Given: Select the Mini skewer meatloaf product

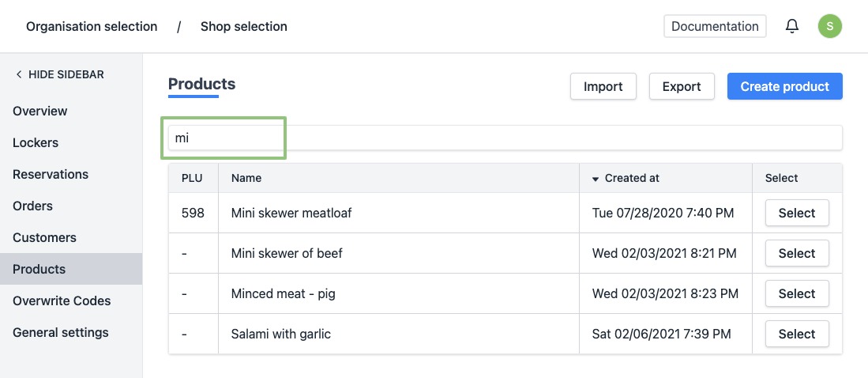Looking at the screenshot, I should pos(796,213).
